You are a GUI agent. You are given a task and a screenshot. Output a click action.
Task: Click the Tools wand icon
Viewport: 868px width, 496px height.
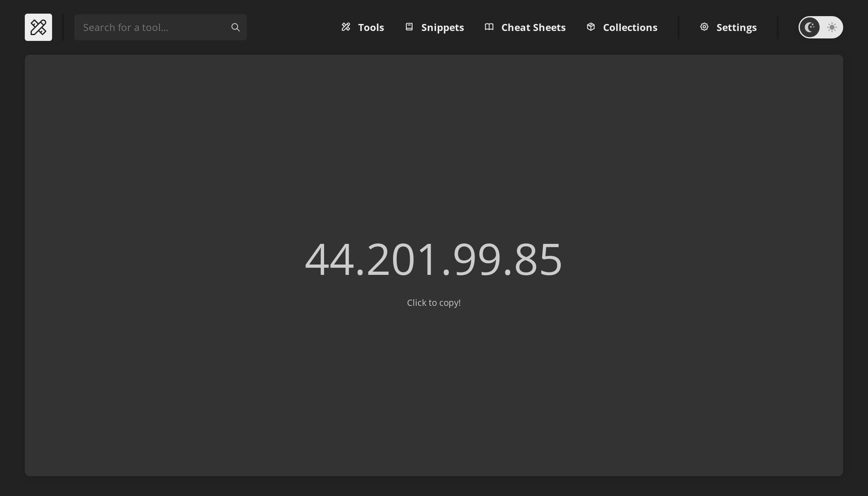click(346, 27)
